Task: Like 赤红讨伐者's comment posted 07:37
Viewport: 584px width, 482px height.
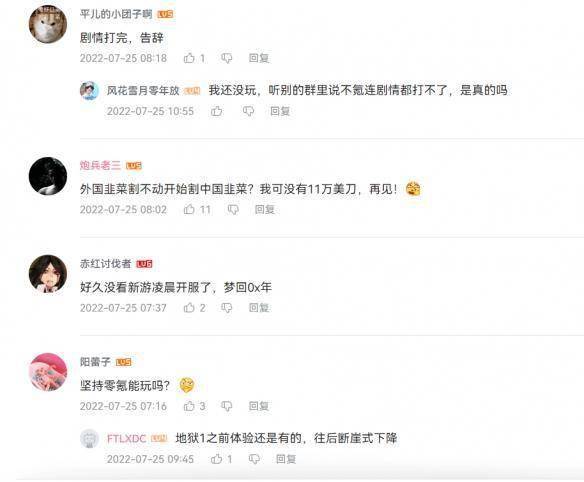Action: (x=189, y=308)
